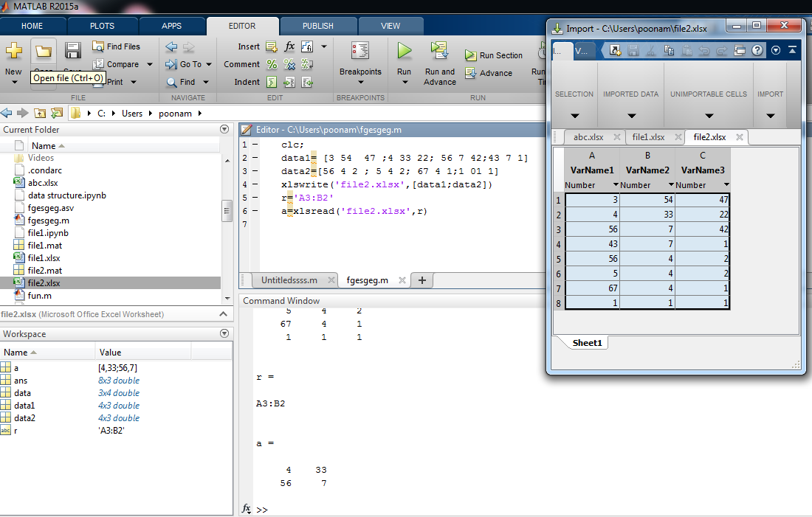Image resolution: width=812 pixels, height=517 pixels.
Task: Add new editor tab with plus button
Action: pyautogui.click(x=422, y=280)
